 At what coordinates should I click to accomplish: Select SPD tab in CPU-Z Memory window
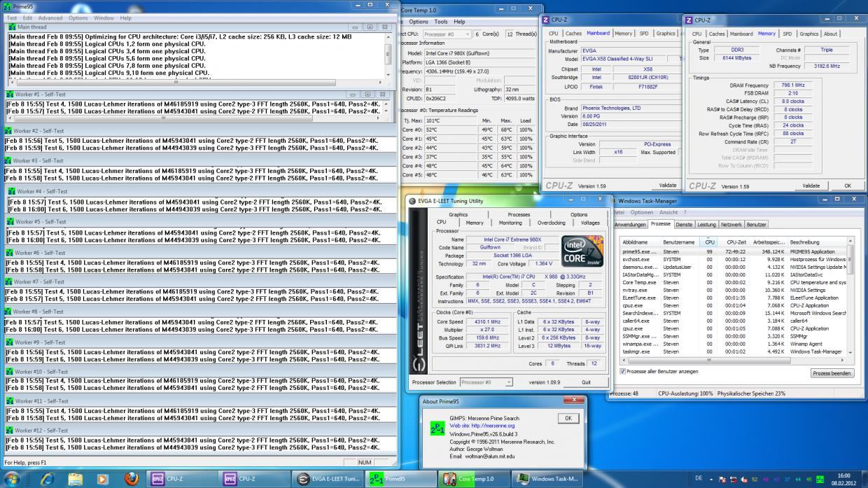click(x=787, y=34)
